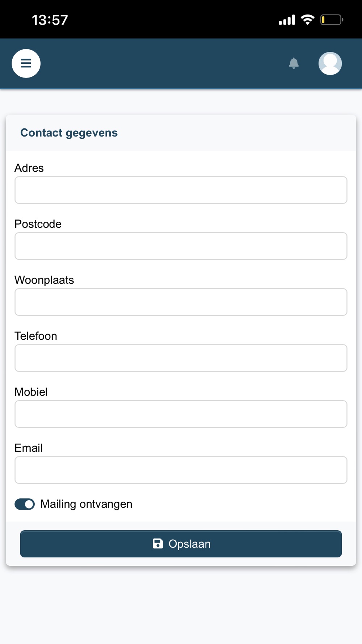
Task: Open the hamburger navigation menu
Action: pyautogui.click(x=26, y=63)
